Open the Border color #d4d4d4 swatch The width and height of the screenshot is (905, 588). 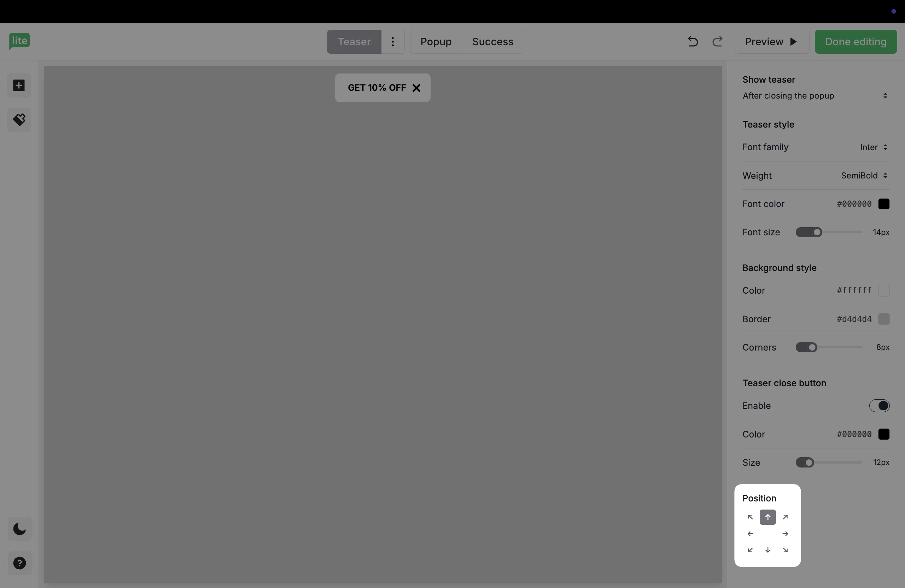883,319
